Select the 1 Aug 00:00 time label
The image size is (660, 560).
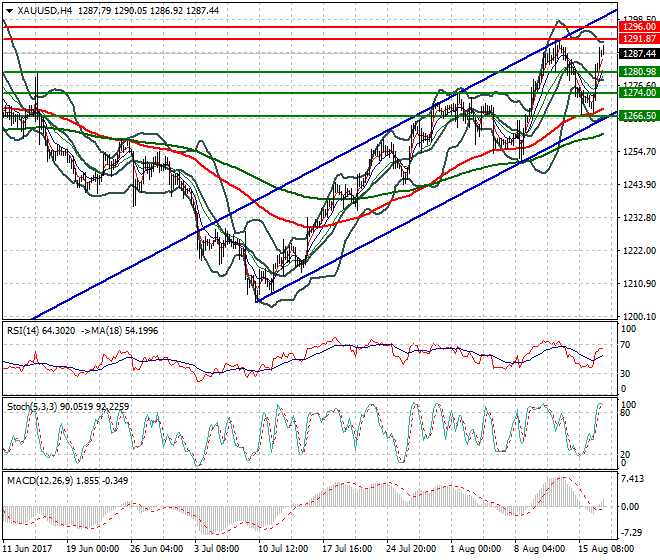click(475, 549)
